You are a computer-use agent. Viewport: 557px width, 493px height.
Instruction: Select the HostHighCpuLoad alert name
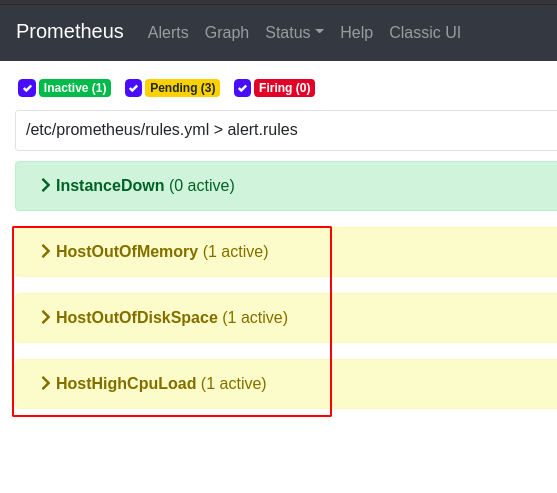[126, 384]
